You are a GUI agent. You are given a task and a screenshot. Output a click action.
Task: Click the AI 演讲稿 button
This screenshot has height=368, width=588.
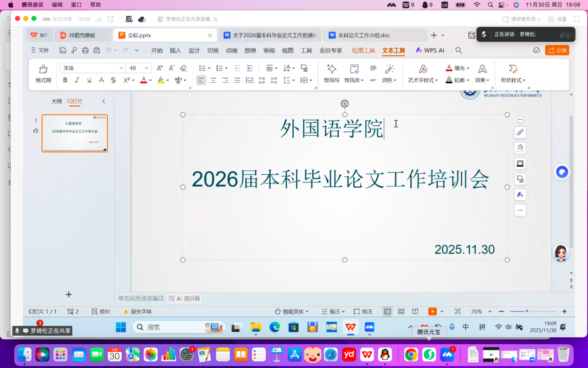point(184,299)
